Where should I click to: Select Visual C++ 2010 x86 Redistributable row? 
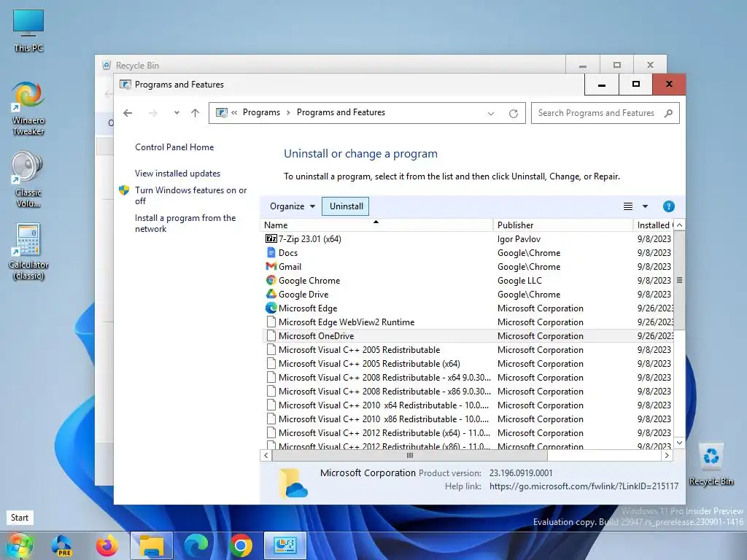click(x=468, y=419)
